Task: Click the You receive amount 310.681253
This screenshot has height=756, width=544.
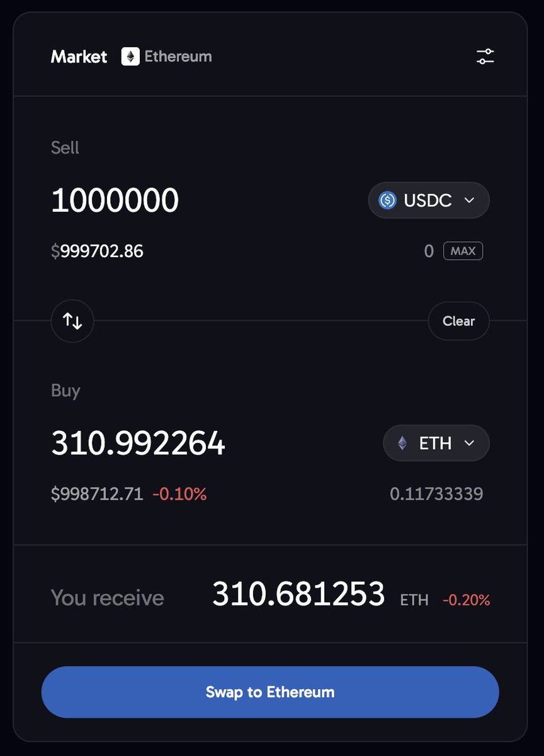Action: coord(298,594)
